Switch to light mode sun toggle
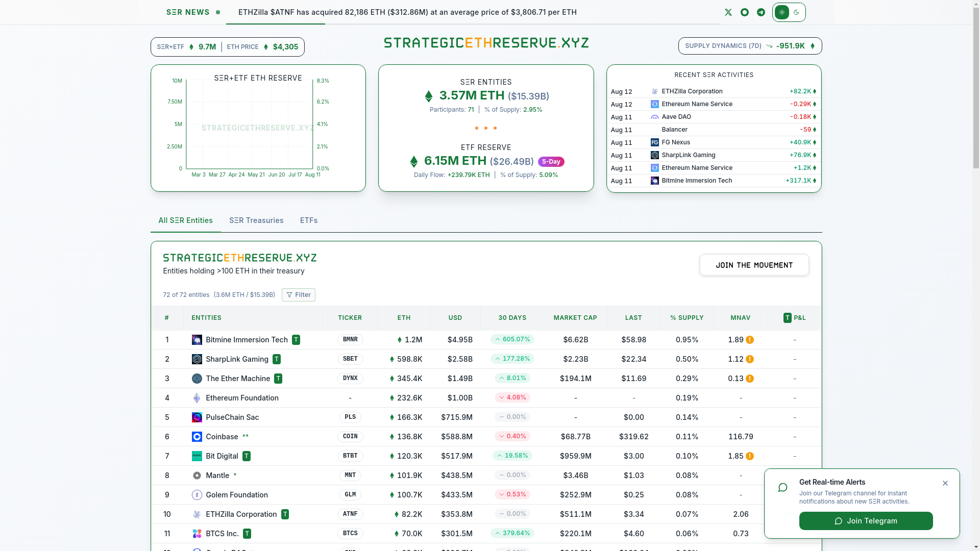Image resolution: width=980 pixels, height=551 pixels. point(782,12)
